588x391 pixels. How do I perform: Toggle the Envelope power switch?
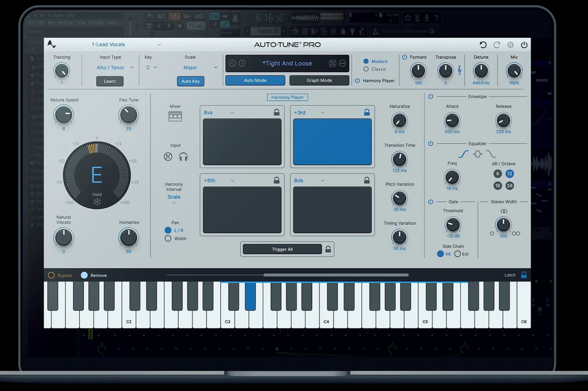pos(431,97)
